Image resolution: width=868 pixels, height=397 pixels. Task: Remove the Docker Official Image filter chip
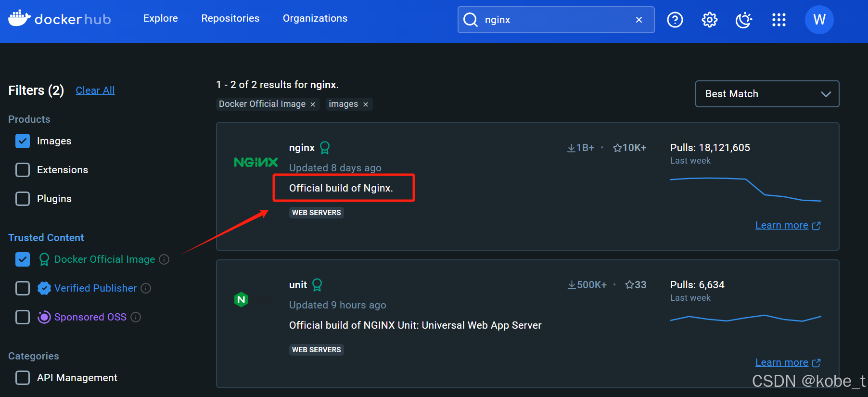tap(313, 104)
